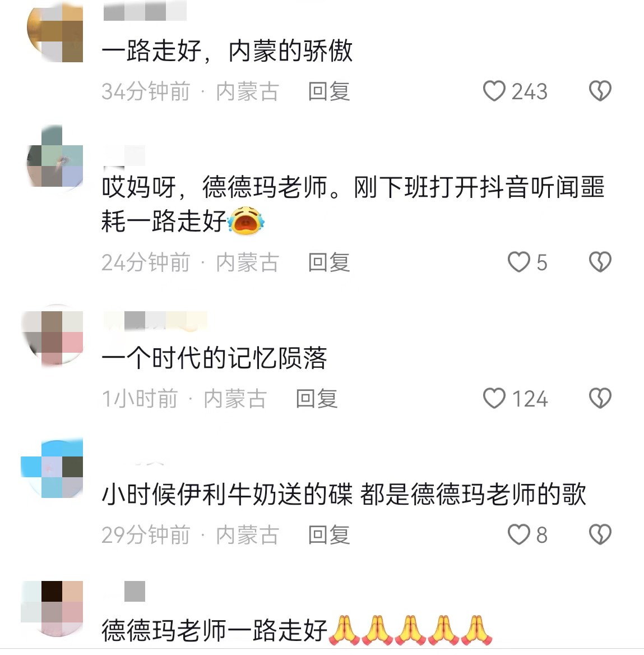644x655 pixels.
Task: Open username above '一路走好，内蒙的骄傲'
Action: 145,11
